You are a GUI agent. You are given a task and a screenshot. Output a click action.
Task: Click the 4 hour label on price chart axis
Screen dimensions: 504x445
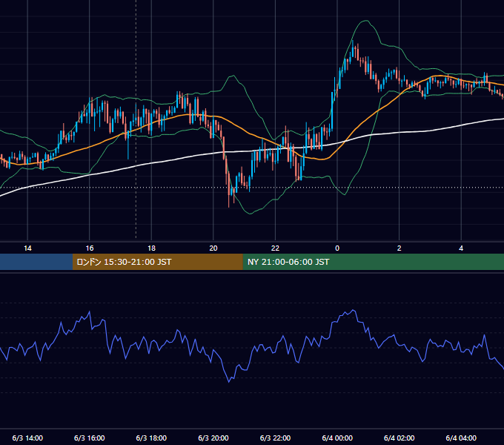pyautogui.click(x=461, y=248)
